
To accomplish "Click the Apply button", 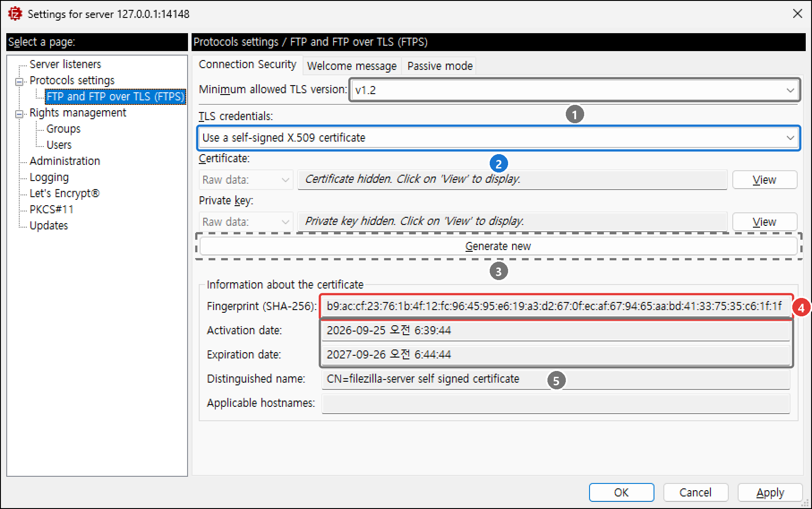I will [770, 492].
